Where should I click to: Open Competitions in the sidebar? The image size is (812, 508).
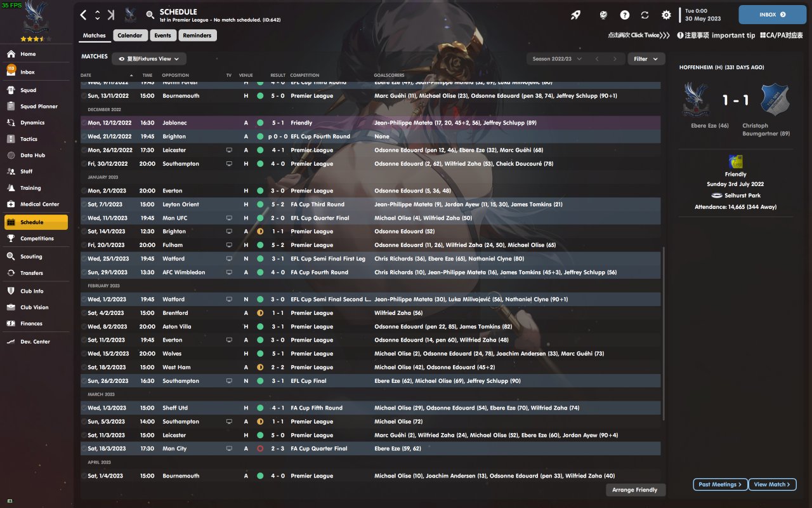click(37, 239)
